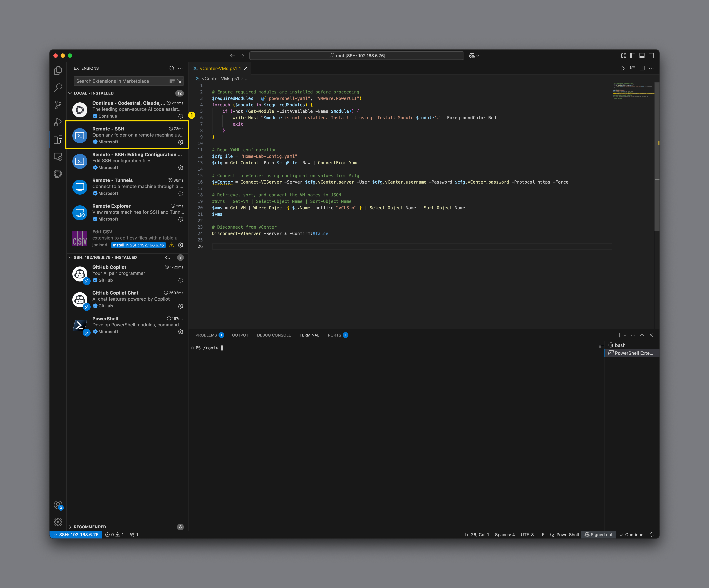709x588 pixels.
Task: Open the Remote Explorer activity icon
Action: 58,157
